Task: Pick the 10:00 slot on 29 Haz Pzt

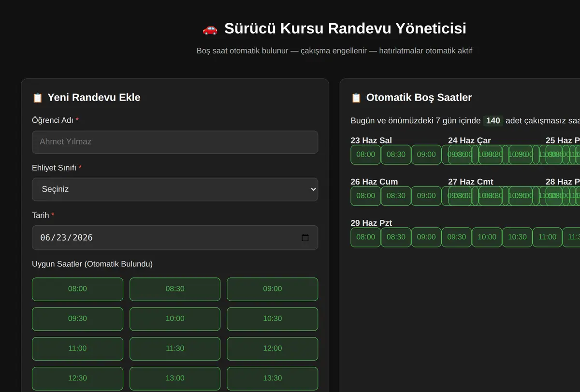Action: click(487, 237)
